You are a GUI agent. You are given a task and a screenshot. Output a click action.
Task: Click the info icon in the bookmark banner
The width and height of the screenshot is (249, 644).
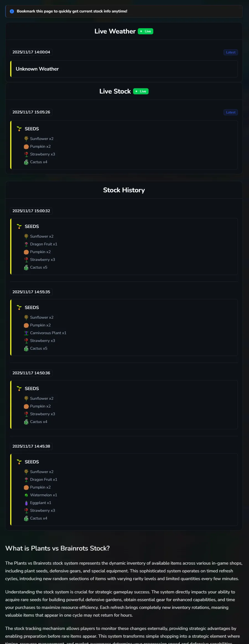(12, 11)
